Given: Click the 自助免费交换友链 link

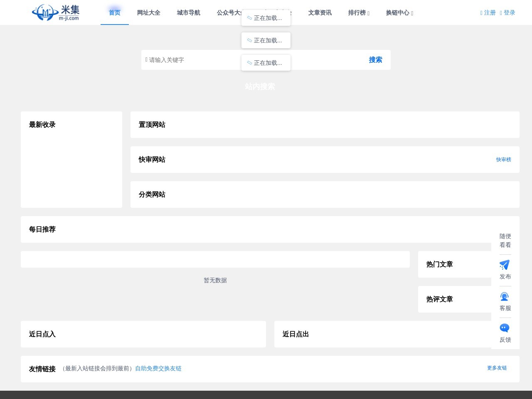Looking at the screenshot, I should click(158, 369).
